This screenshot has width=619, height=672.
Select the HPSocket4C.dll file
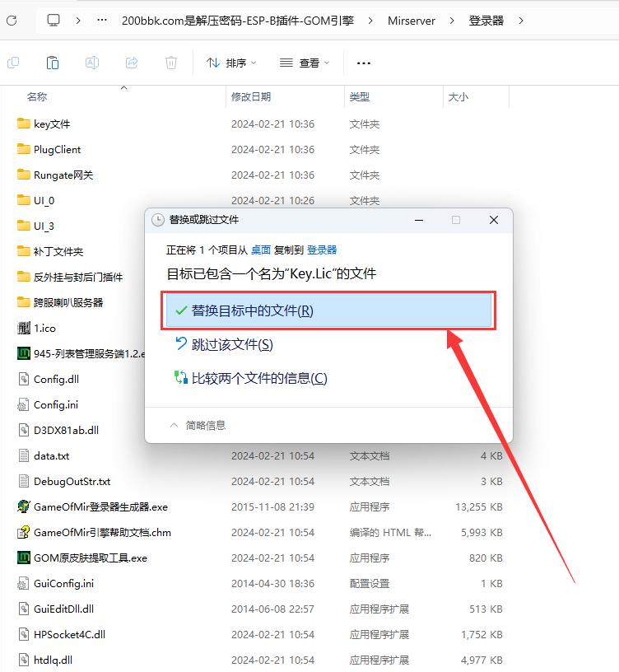[61, 634]
